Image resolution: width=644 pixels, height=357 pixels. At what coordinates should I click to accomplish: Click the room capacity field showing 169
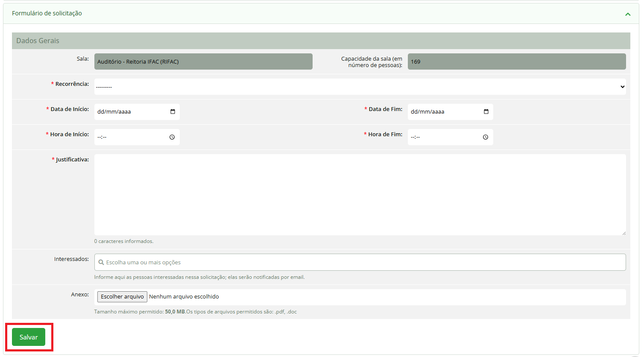tap(517, 61)
